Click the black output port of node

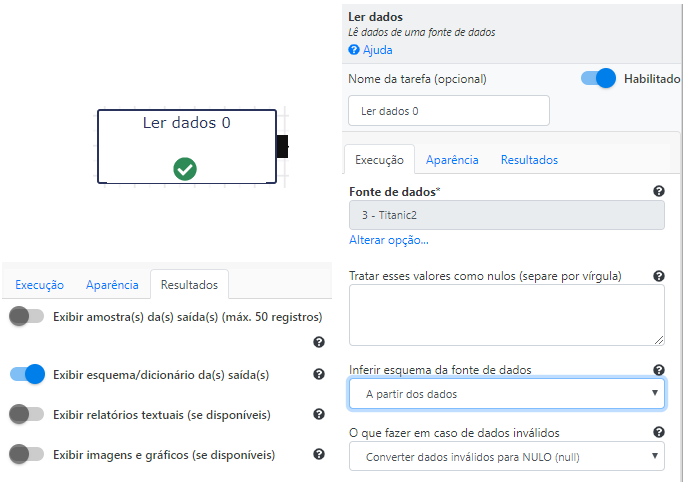pyautogui.click(x=282, y=147)
